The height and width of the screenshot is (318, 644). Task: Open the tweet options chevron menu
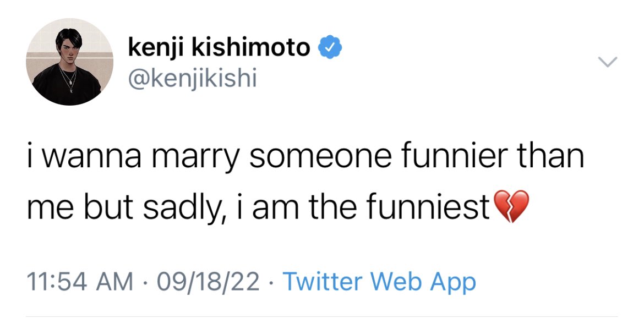point(608,62)
